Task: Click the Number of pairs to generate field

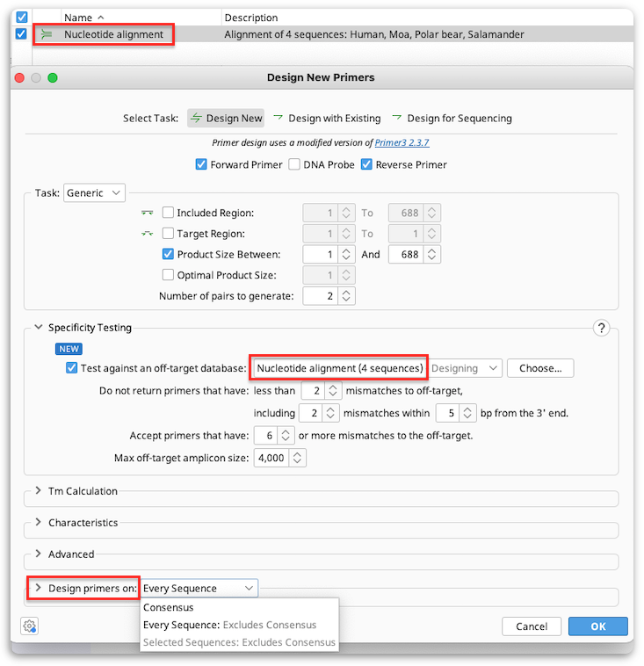Action: tap(321, 296)
